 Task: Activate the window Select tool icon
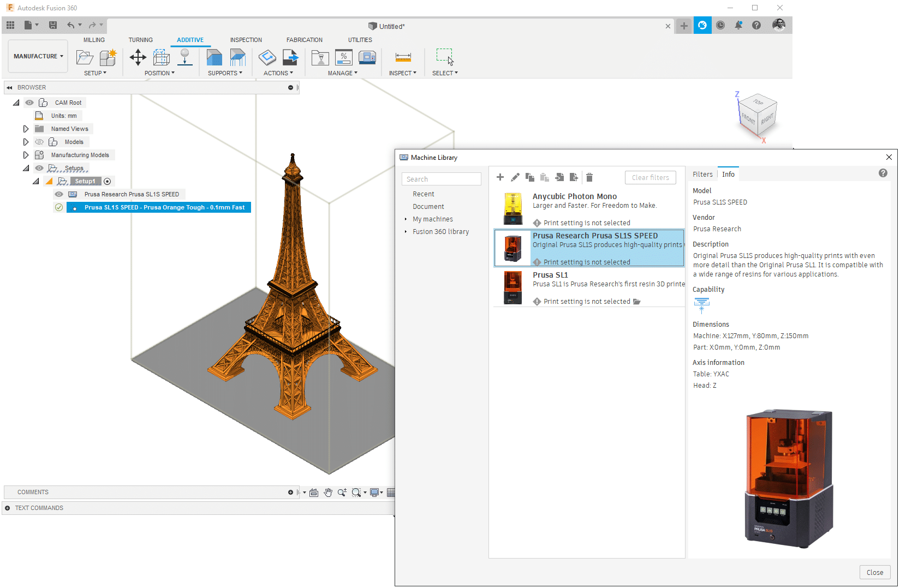pos(445,57)
